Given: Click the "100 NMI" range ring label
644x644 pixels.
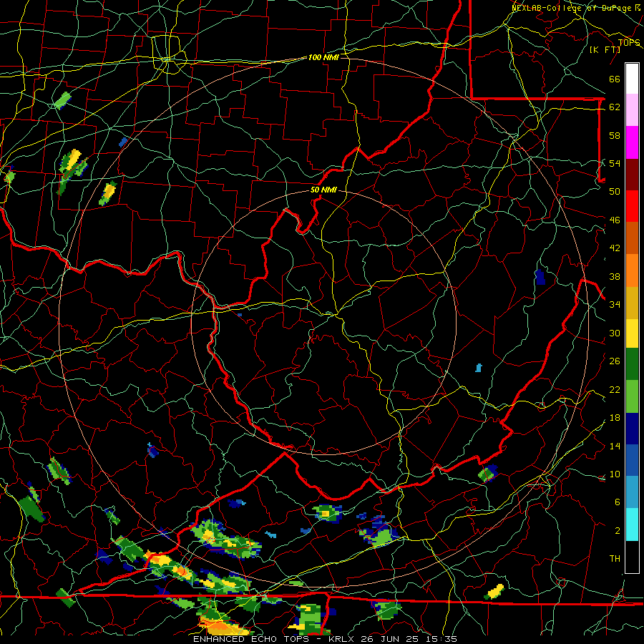Looking at the screenshot, I should pos(323,57).
